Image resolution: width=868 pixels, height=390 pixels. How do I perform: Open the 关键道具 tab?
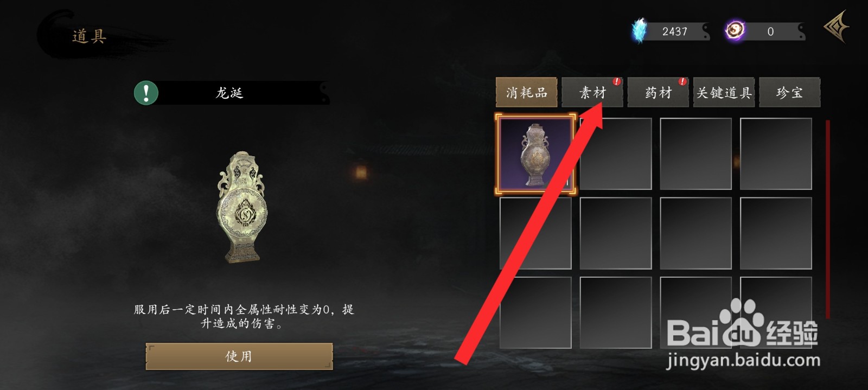(x=724, y=92)
